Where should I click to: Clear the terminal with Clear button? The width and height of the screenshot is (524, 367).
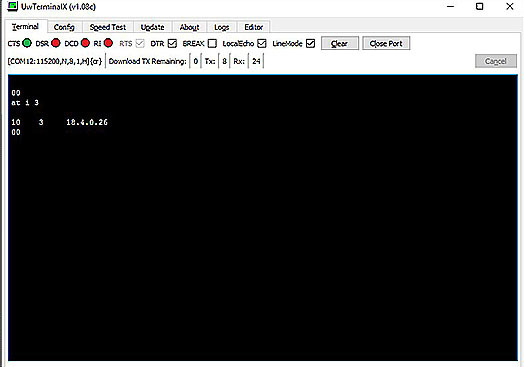point(340,43)
